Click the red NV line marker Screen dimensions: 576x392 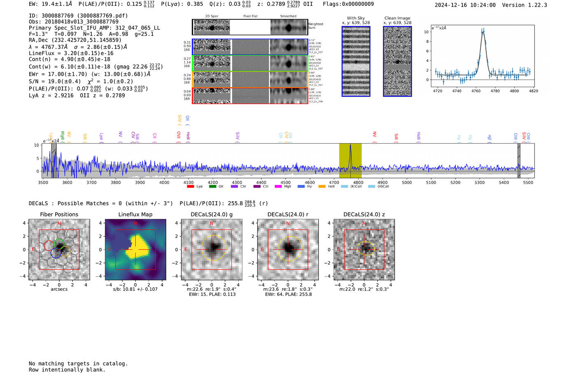click(x=375, y=137)
